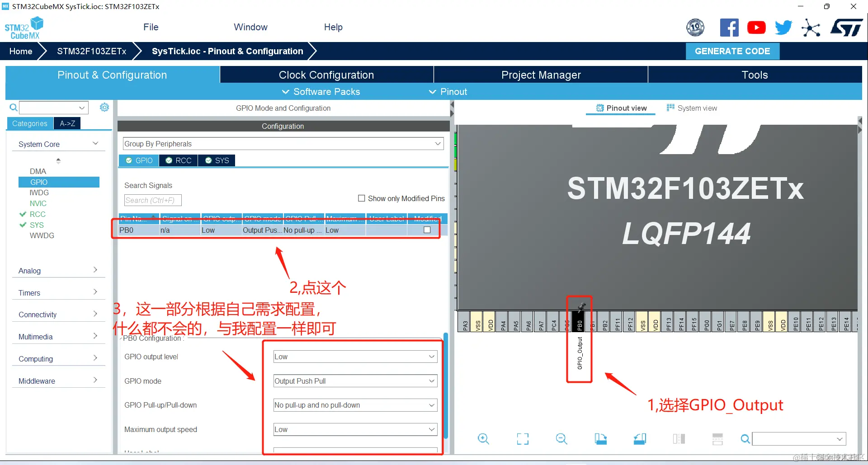Switch to System view

[692, 108]
